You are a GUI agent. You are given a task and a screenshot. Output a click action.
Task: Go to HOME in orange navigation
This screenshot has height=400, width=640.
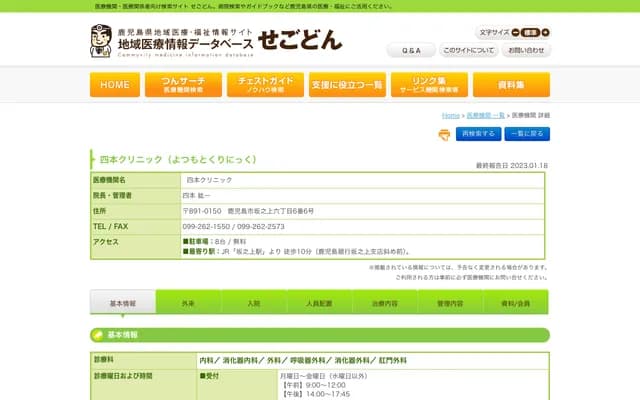click(115, 85)
